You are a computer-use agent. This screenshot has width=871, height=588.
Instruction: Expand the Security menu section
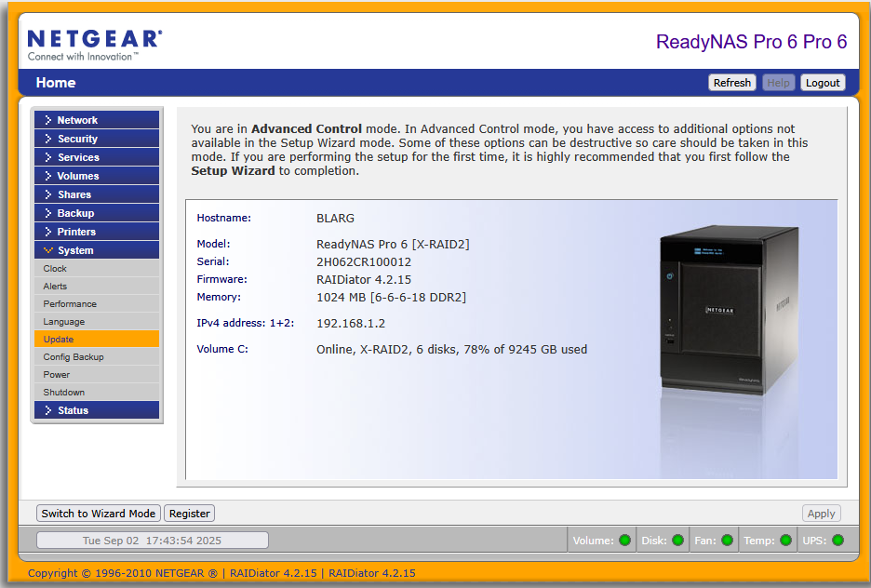point(97,139)
